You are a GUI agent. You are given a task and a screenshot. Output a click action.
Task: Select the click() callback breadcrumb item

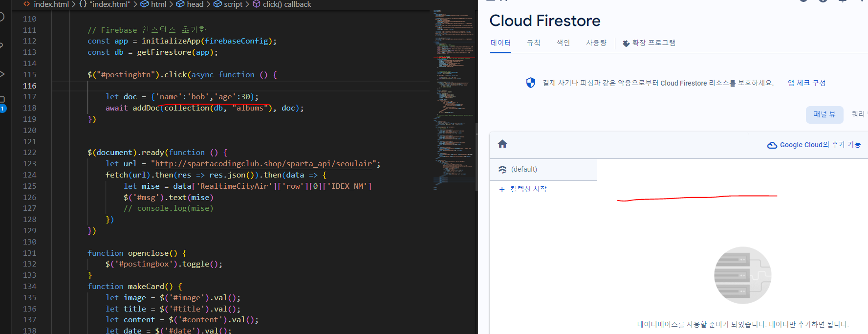click(x=287, y=4)
